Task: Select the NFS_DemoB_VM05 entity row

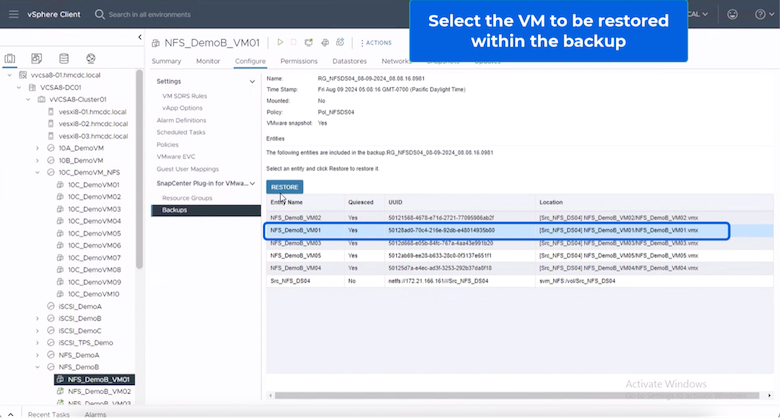Action: click(x=520, y=256)
